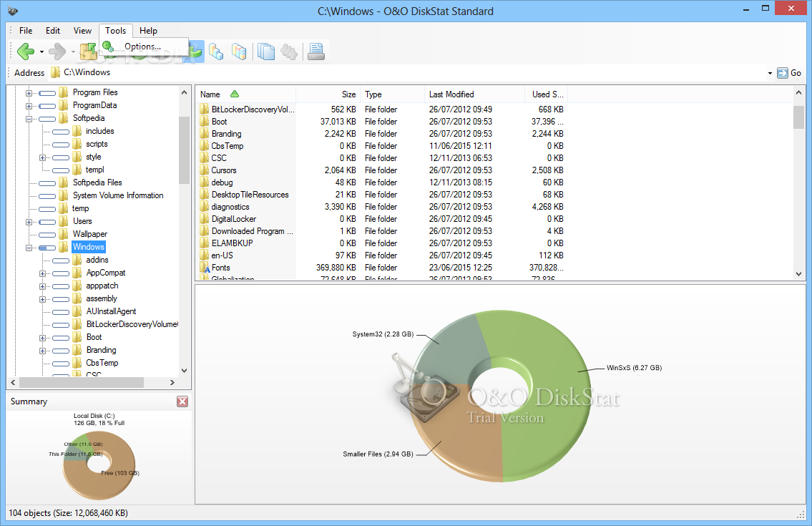Close the Summary panel
812x526 pixels.
point(182,401)
